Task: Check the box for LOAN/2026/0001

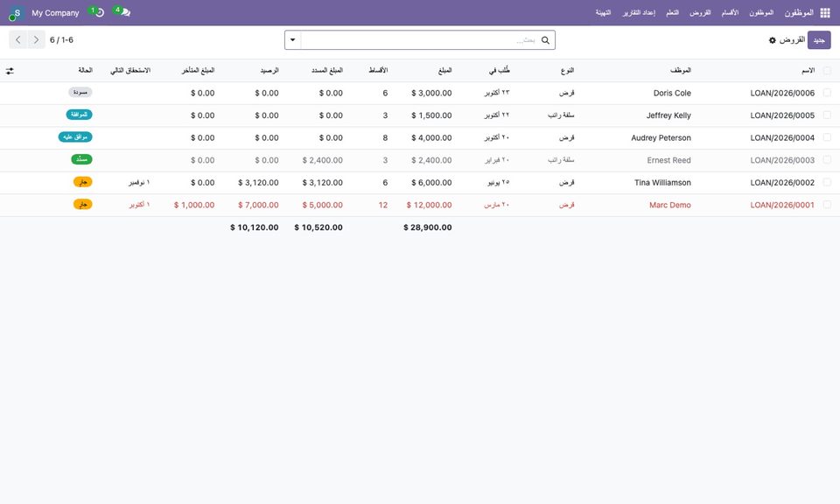Action: tap(827, 205)
